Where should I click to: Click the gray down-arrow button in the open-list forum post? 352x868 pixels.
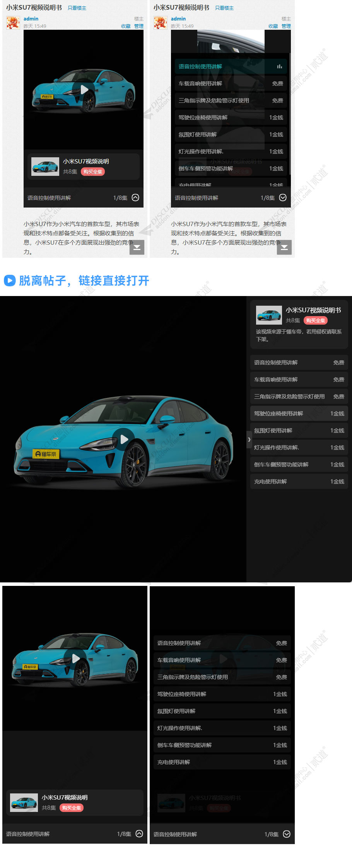284,247
